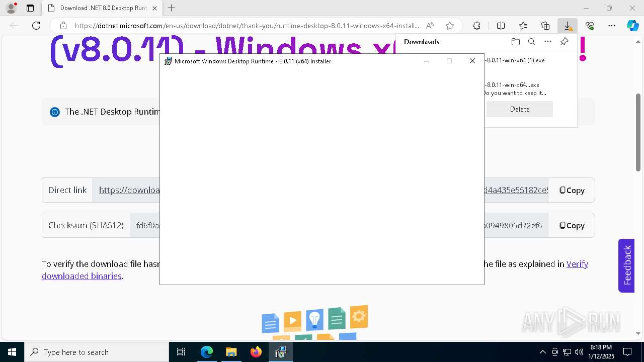
Task: Open the Copilot sidebar icon
Action: (x=632, y=26)
